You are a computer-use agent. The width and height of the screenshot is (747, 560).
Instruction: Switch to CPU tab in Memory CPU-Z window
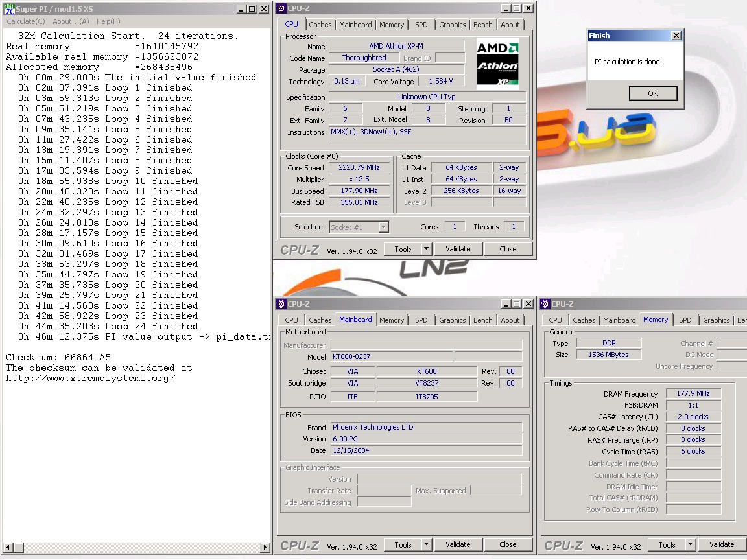[x=555, y=320]
